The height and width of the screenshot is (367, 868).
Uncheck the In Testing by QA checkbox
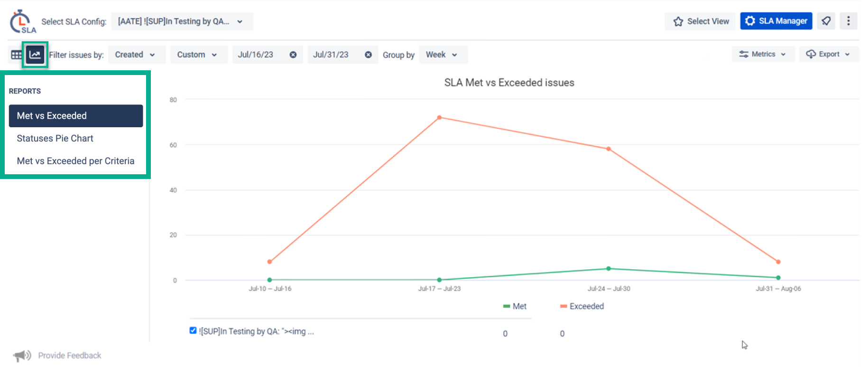click(x=193, y=330)
